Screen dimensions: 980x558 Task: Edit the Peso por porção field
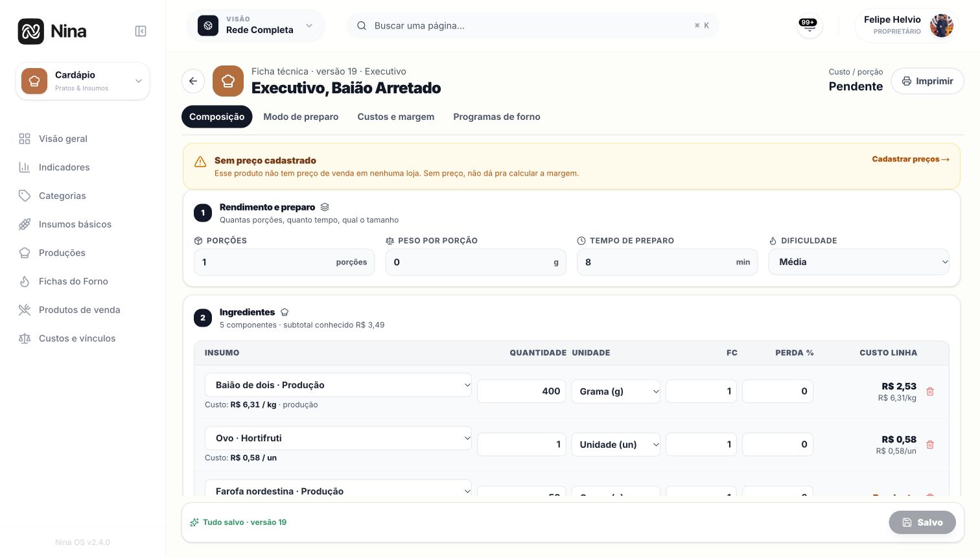click(476, 262)
